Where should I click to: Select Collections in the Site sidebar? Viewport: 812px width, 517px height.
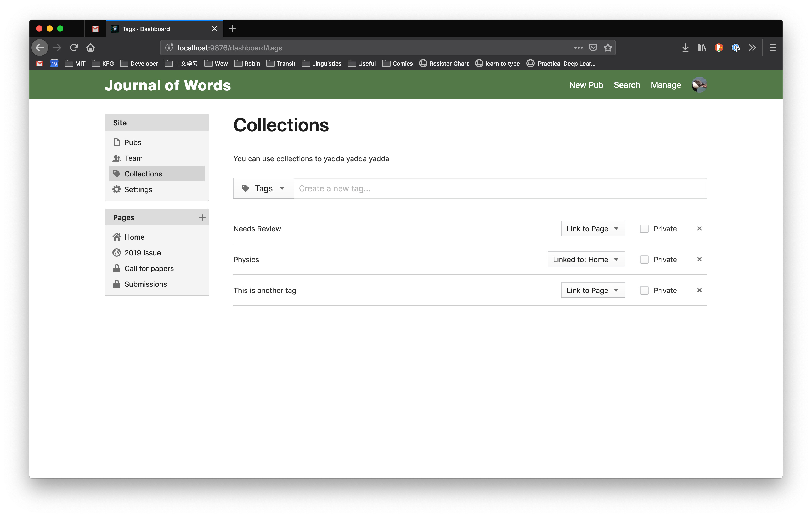pyautogui.click(x=157, y=174)
